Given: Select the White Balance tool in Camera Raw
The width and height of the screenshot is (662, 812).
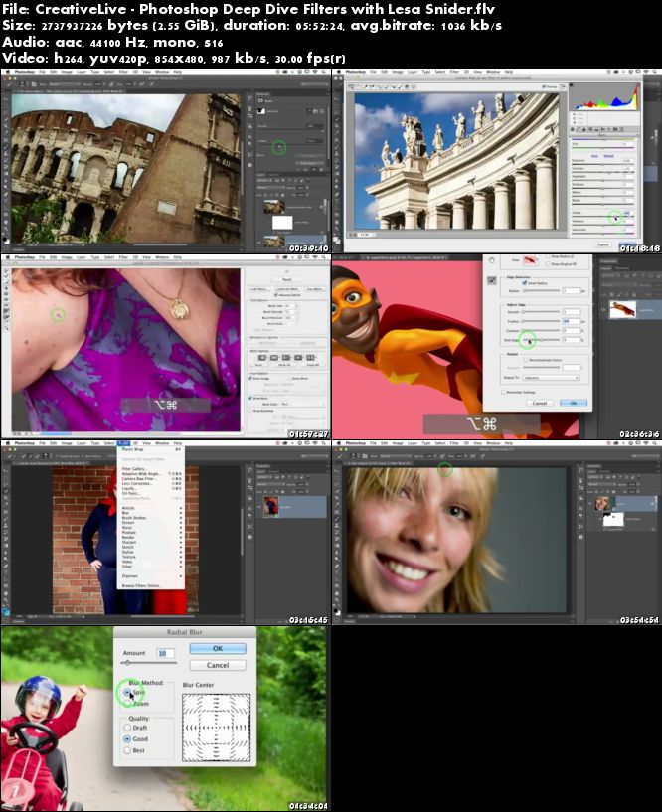Looking at the screenshot, I should (365, 87).
